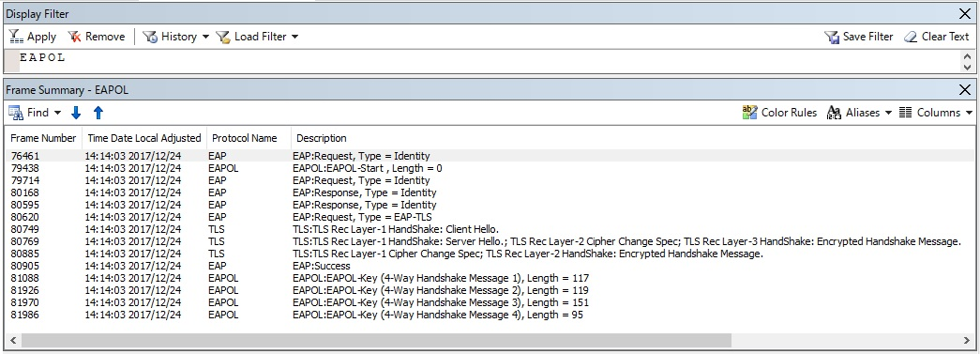
Task: Open the Columns dropdown
Action: tap(936, 113)
